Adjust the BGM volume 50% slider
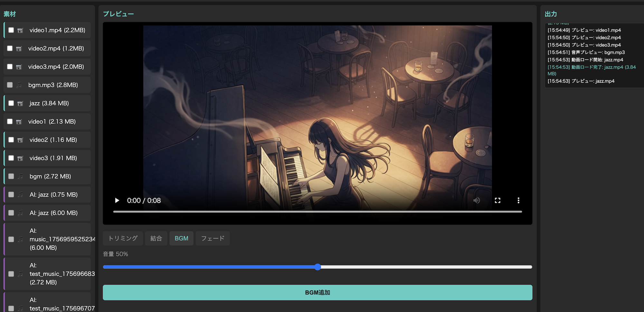This screenshot has height=312, width=644. (317, 267)
